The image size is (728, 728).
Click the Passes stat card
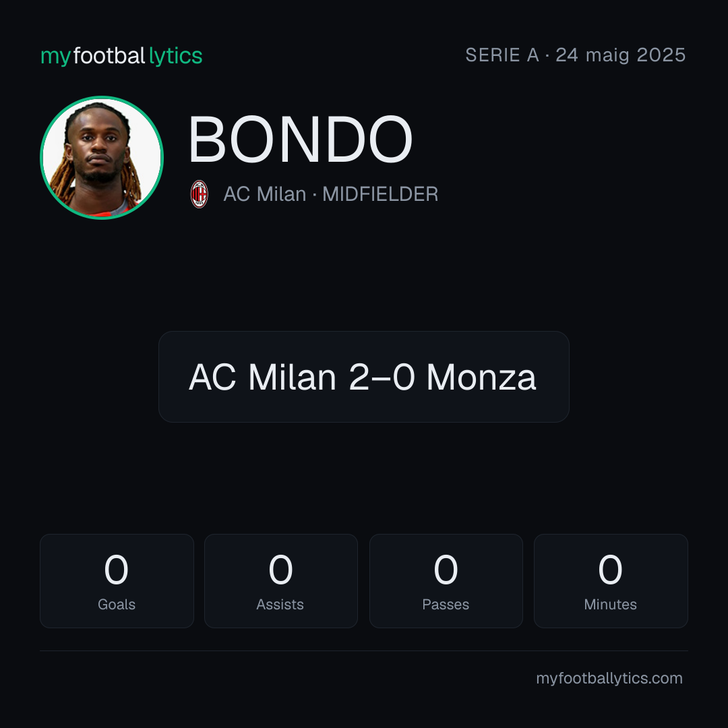(x=446, y=581)
